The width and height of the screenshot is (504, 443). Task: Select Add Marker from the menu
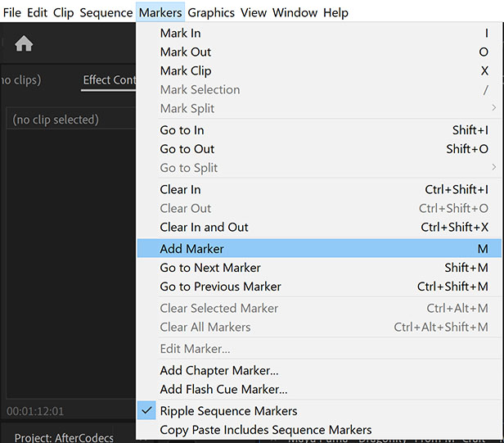[191, 249]
